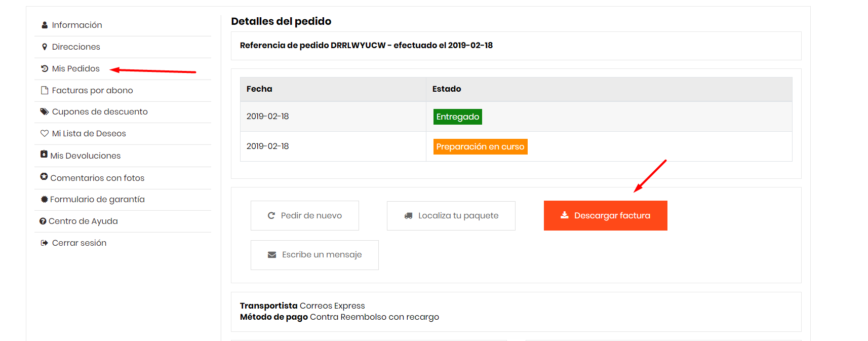868x341 pixels.
Task: Open Mis Devoluciones from the sidebar
Action: tap(85, 156)
